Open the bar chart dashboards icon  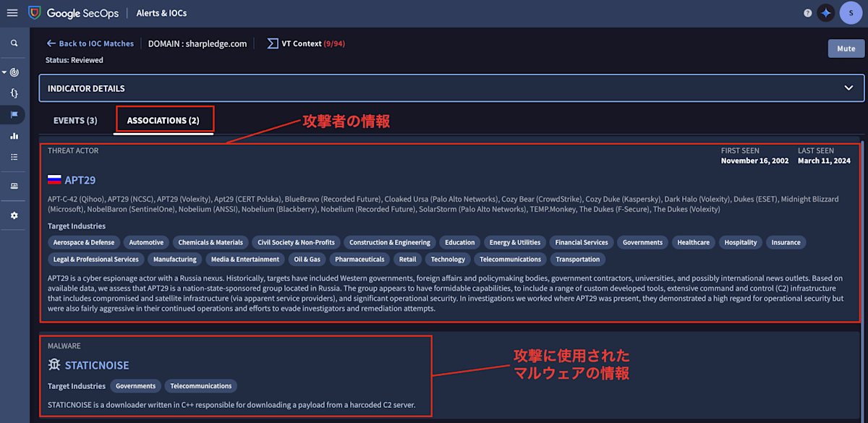14,136
